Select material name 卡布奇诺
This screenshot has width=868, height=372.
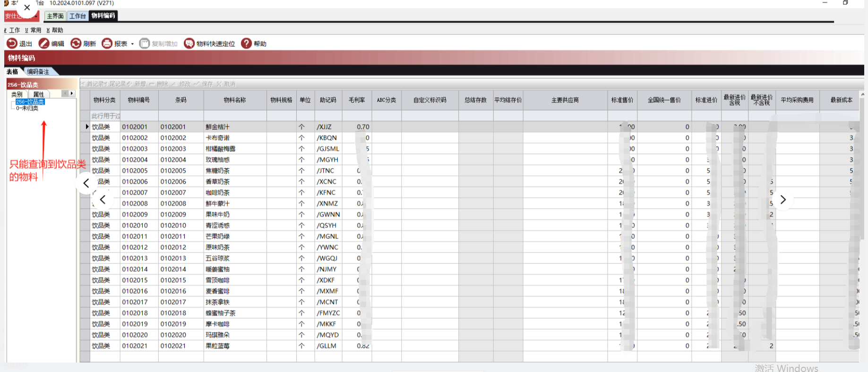click(x=218, y=138)
